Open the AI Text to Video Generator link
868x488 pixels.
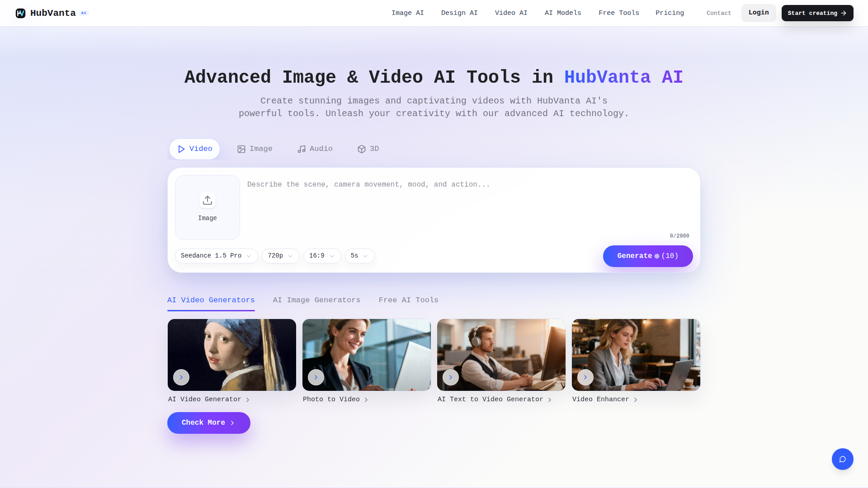[x=495, y=399]
